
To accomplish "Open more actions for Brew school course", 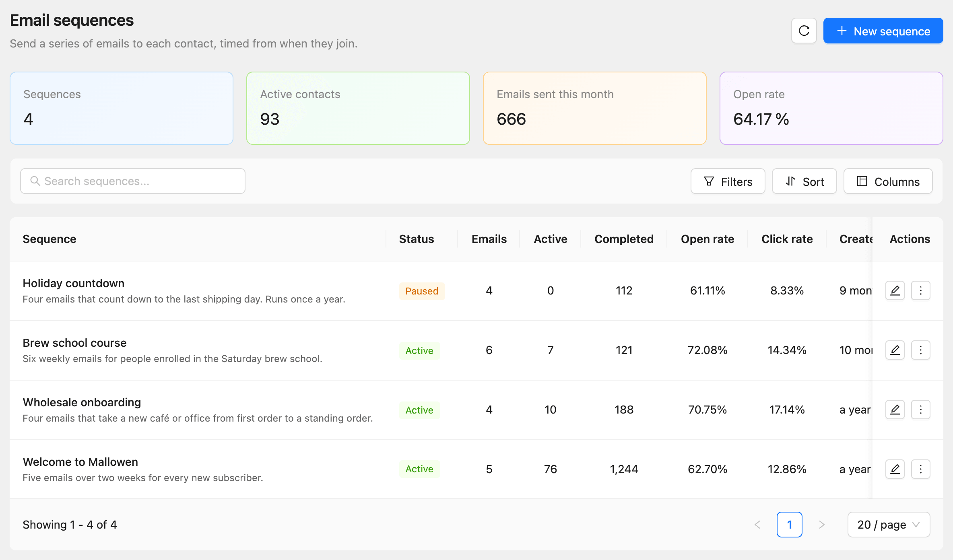I will [x=920, y=350].
